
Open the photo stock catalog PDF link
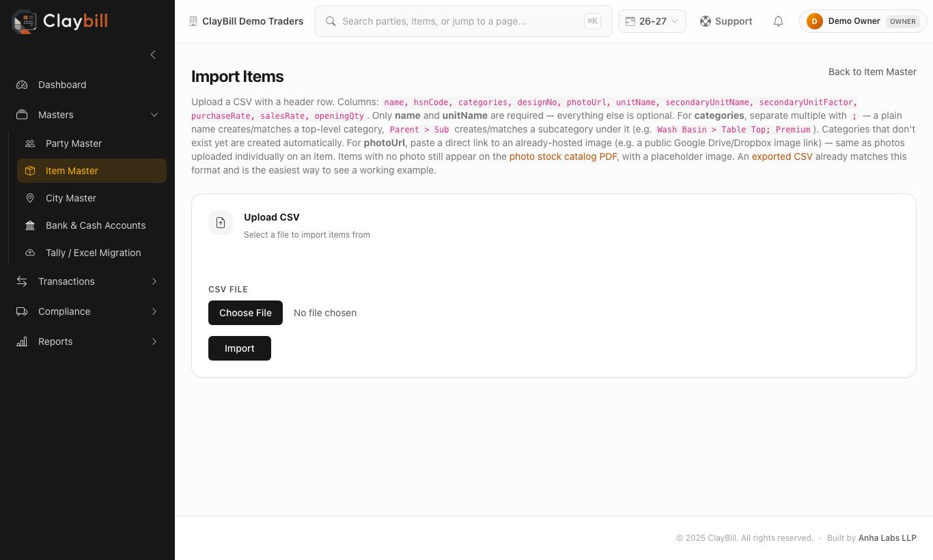point(563,156)
